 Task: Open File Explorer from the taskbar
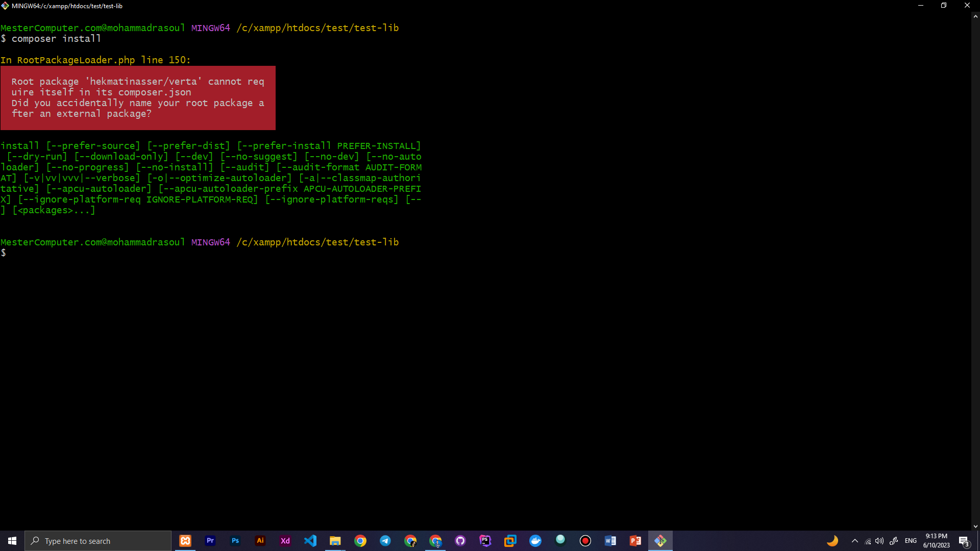point(335,541)
